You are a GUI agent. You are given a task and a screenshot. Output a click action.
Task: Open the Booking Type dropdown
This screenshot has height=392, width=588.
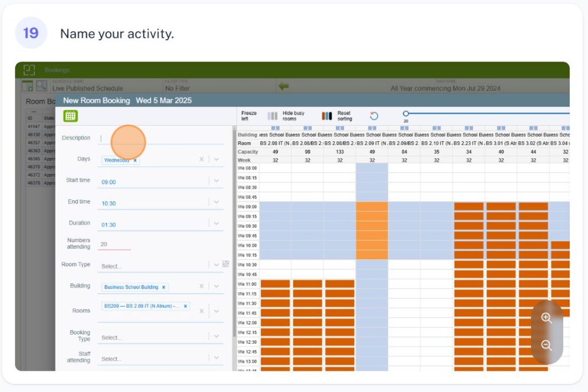(x=216, y=337)
